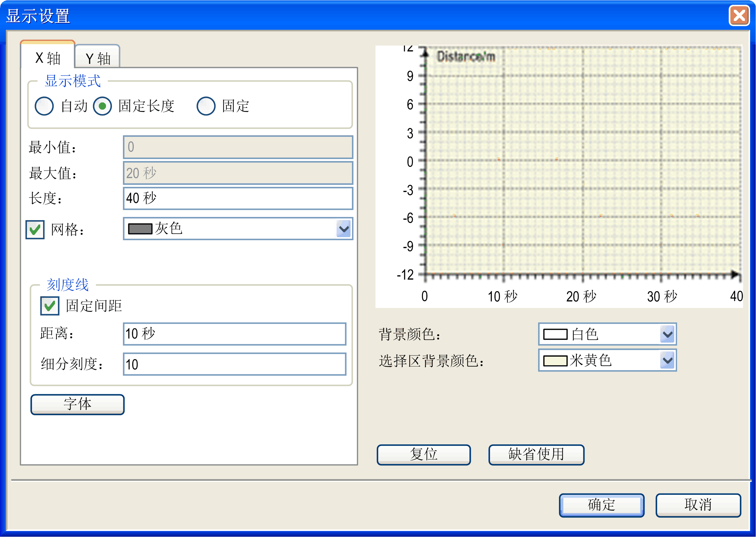Click the gray grid color swatch
Image resolution: width=756 pixels, height=537 pixels.
click(x=140, y=229)
